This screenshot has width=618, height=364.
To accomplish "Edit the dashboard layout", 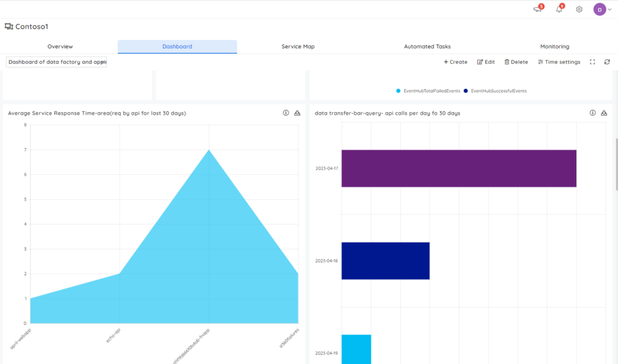I will (x=486, y=62).
